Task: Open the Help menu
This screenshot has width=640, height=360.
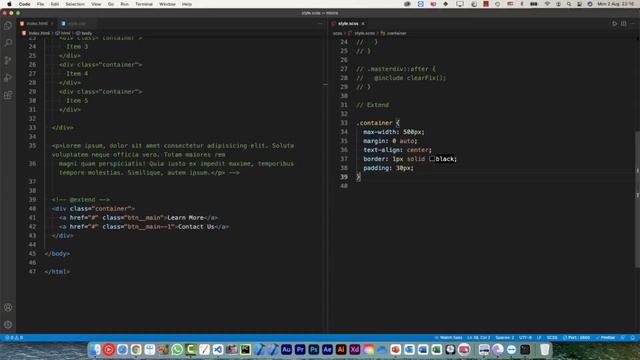Action: pyautogui.click(x=187, y=4)
